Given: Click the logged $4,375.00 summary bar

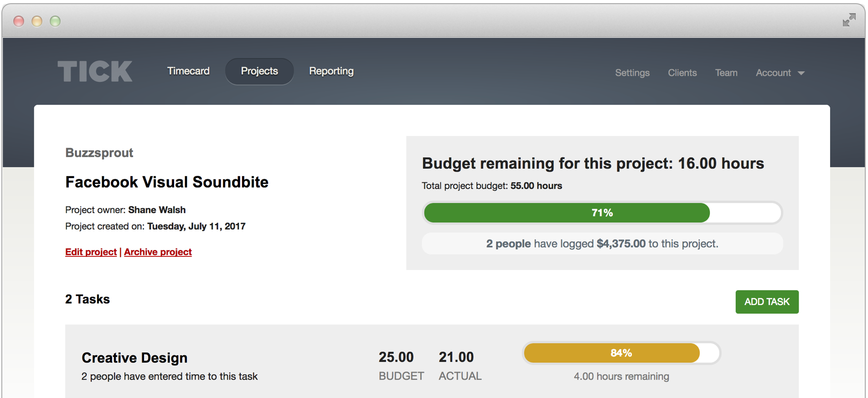Looking at the screenshot, I should pos(602,244).
